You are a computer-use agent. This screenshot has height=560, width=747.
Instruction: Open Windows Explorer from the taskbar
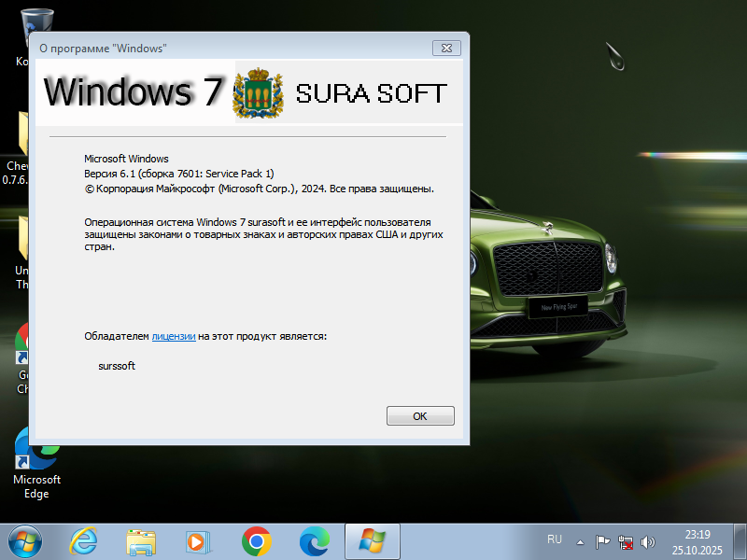(142, 541)
